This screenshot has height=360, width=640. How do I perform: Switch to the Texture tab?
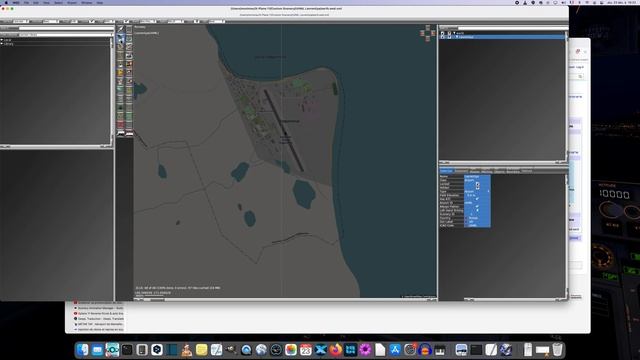pyautogui.click(x=527, y=171)
